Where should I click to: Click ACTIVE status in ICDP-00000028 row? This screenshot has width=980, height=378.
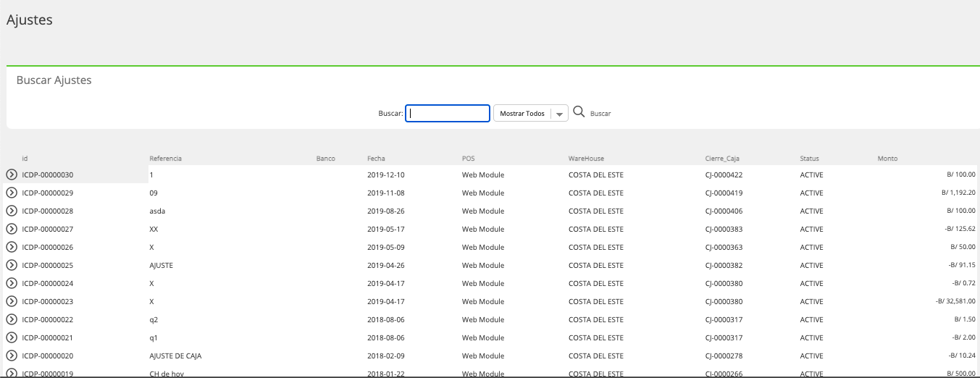coord(811,211)
